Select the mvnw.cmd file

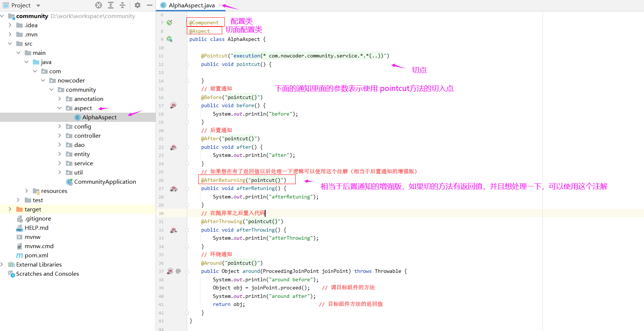tap(39, 246)
